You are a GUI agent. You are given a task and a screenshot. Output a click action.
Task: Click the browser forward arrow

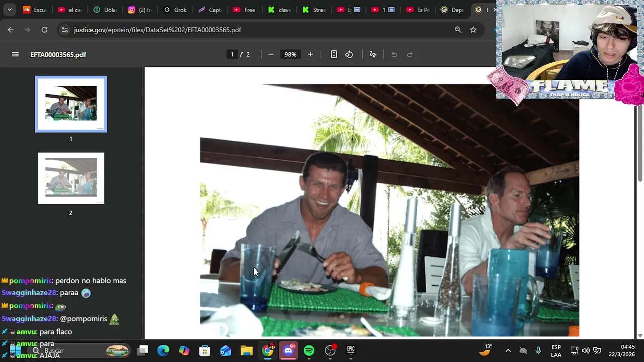pos(28,30)
